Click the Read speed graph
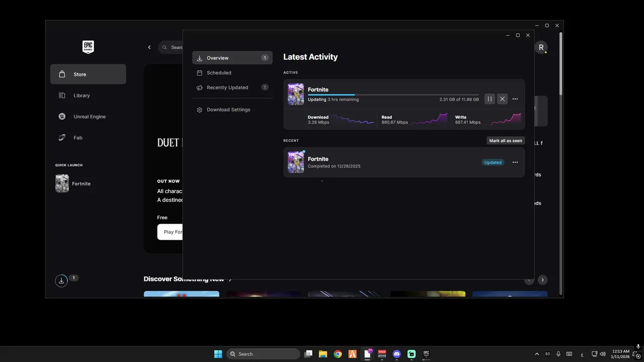 coord(429,120)
